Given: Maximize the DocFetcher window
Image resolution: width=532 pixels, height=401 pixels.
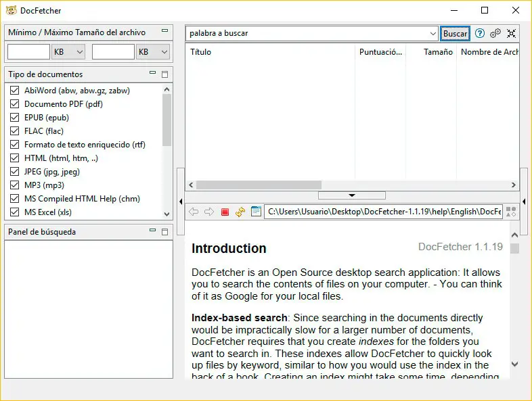Looking at the screenshot, I should click(x=485, y=10).
